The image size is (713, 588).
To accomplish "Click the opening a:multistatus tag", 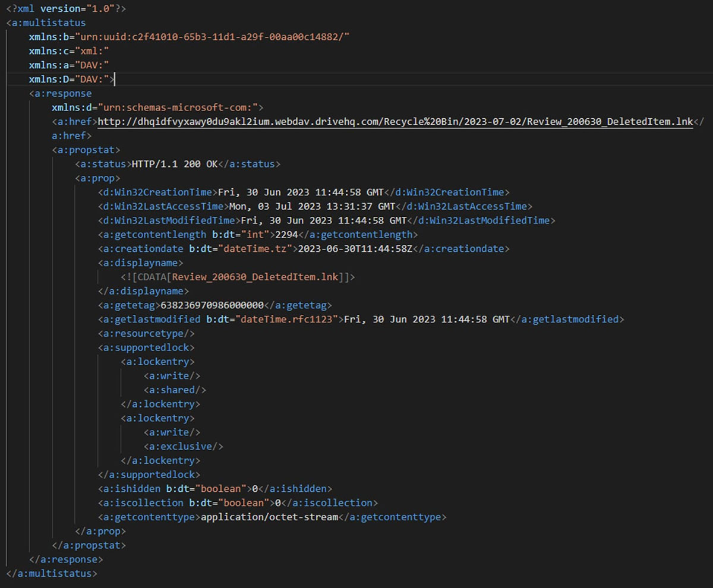I will 46,23.
